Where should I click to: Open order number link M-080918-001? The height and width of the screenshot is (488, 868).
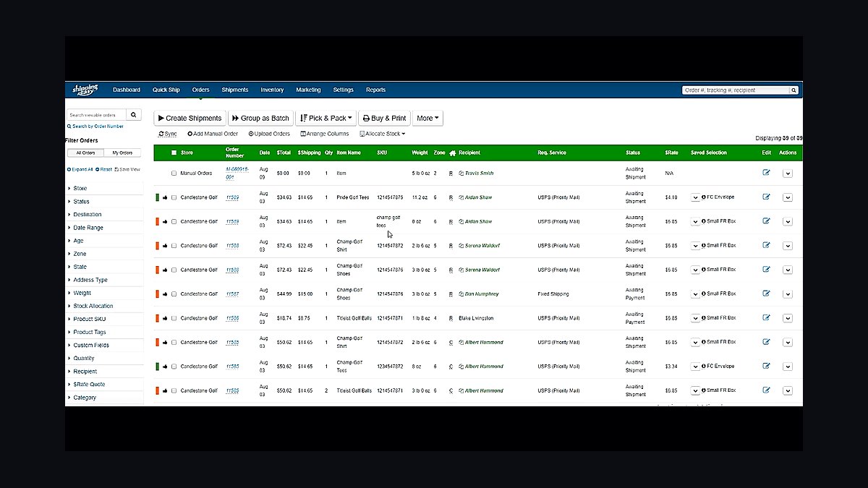click(x=237, y=173)
